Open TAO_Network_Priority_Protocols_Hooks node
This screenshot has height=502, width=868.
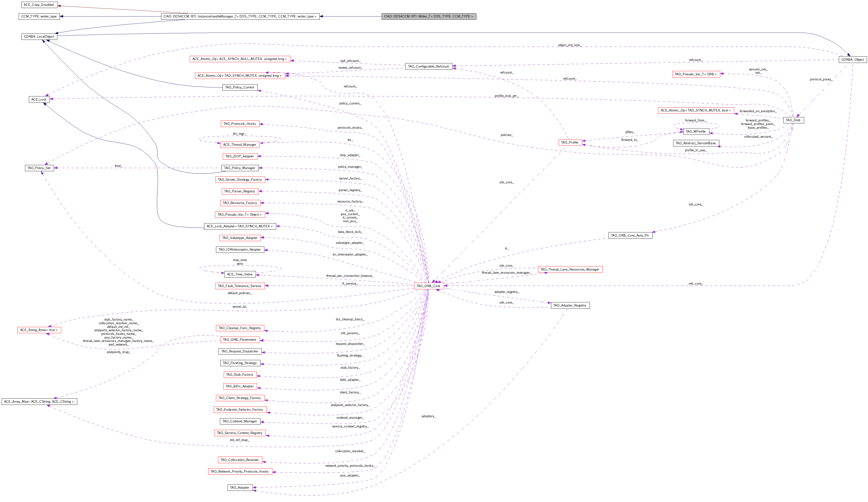(240, 472)
